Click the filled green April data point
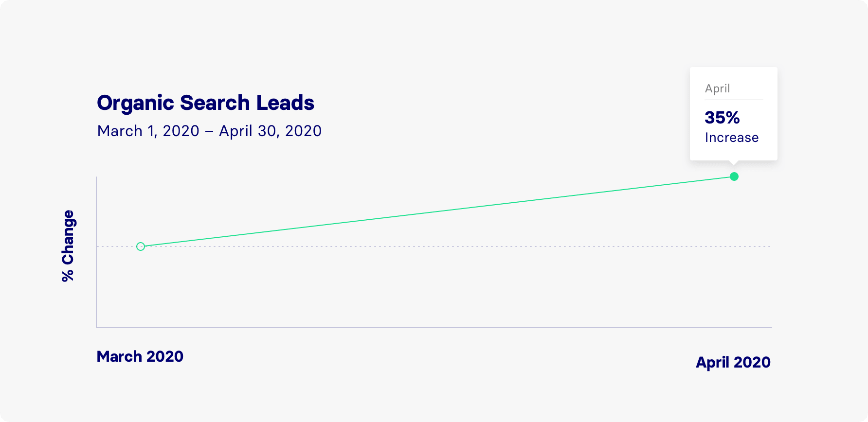Screen dimensions: 868x422 pos(734,176)
